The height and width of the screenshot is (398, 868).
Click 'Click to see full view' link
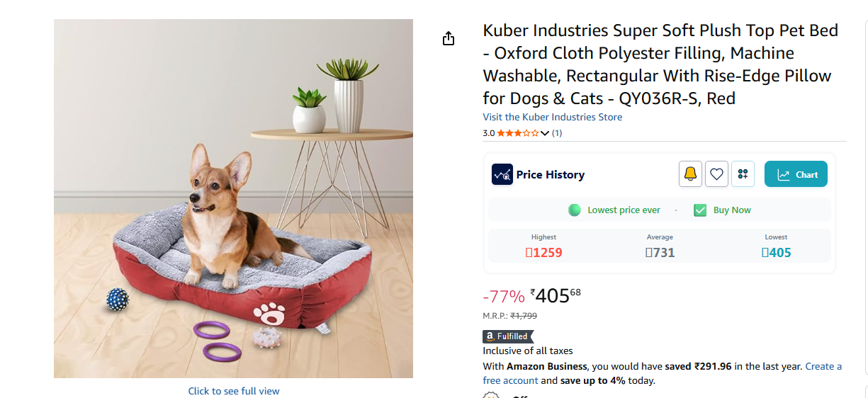tap(234, 391)
